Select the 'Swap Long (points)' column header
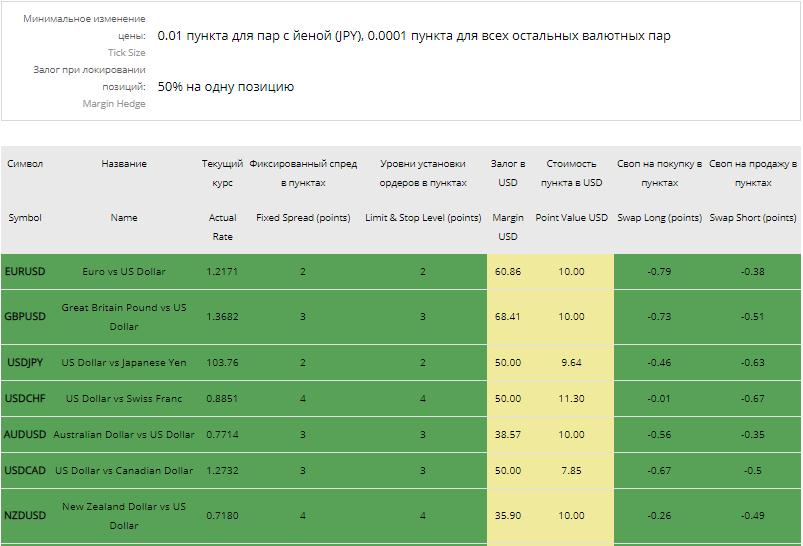This screenshot has width=803, height=546. [x=659, y=218]
